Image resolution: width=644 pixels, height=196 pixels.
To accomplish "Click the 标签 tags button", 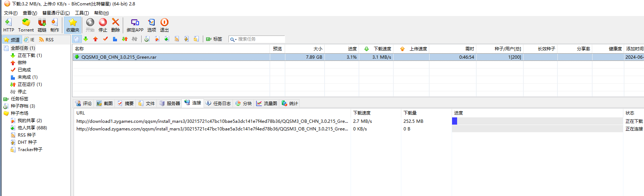I will point(214,39).
